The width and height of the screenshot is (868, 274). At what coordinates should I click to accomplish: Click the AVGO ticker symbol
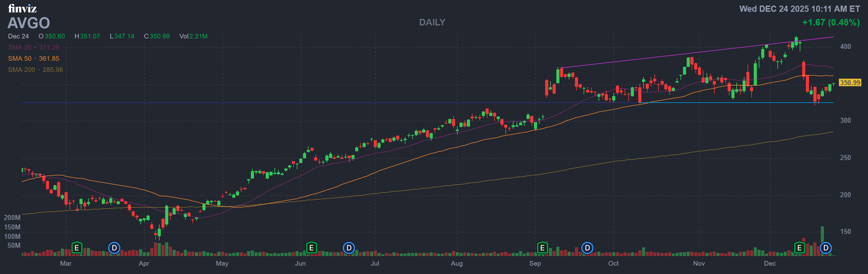[29, 23]
